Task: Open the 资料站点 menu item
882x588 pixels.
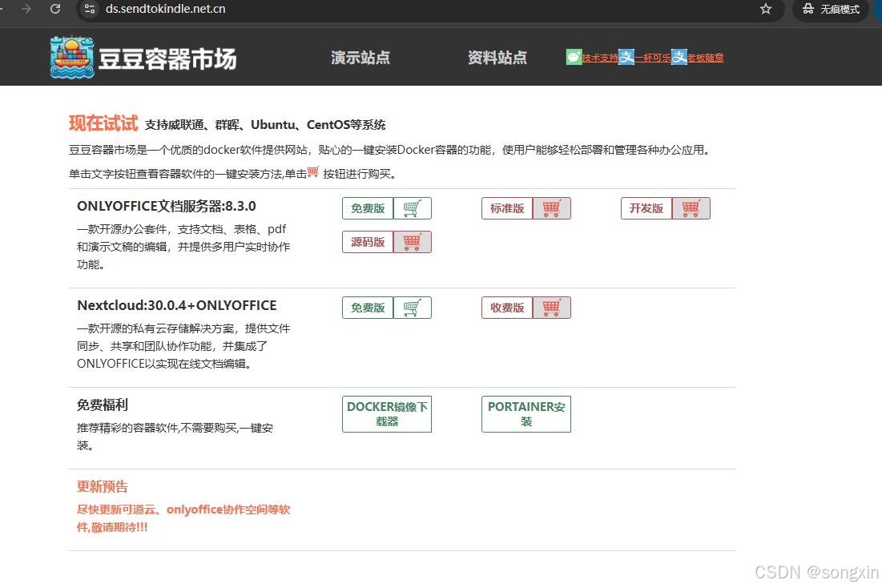Action: [497, 58]
